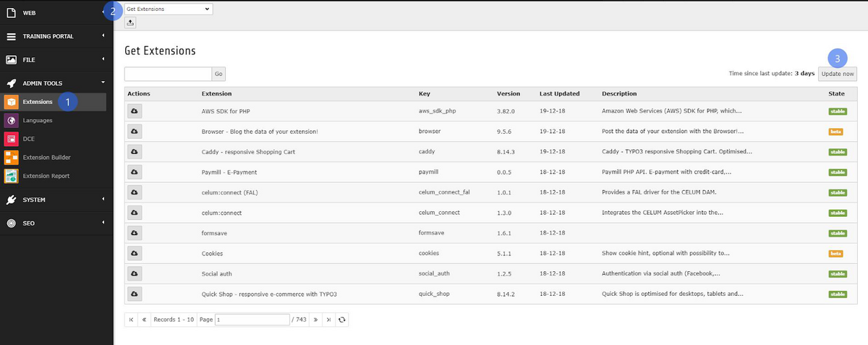
Task: Download Quick Shop extension icon
Action: click(135, 294)
